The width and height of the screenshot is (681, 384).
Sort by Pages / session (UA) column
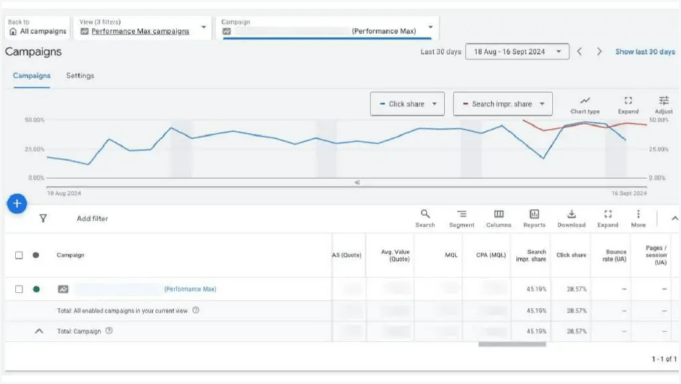pyautogui.click(x=656, y=255)
